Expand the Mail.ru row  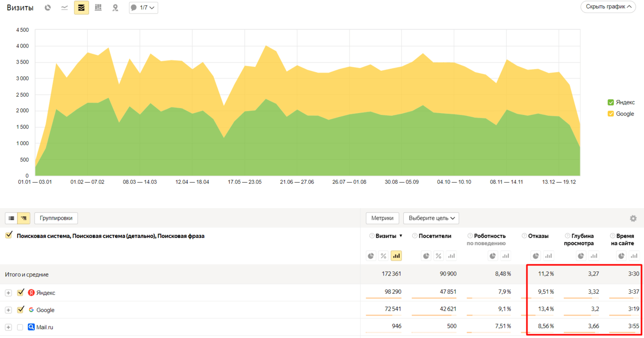(x=8, y=327)
